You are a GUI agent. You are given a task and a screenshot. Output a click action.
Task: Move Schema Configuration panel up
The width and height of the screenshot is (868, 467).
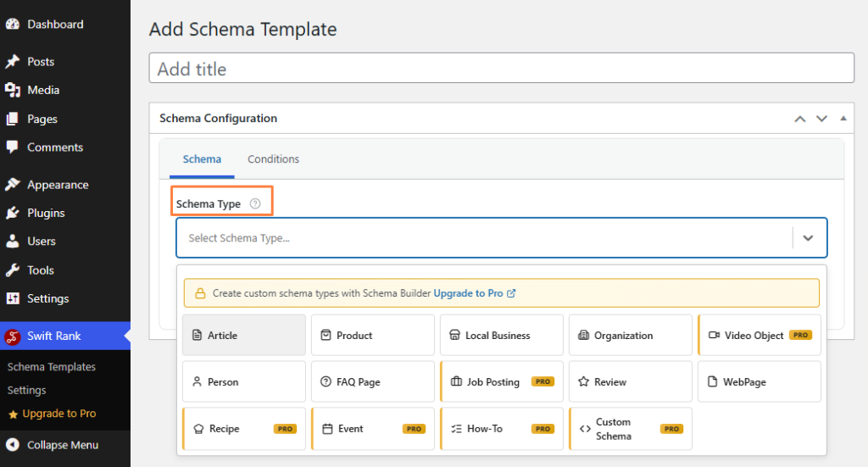800,119
